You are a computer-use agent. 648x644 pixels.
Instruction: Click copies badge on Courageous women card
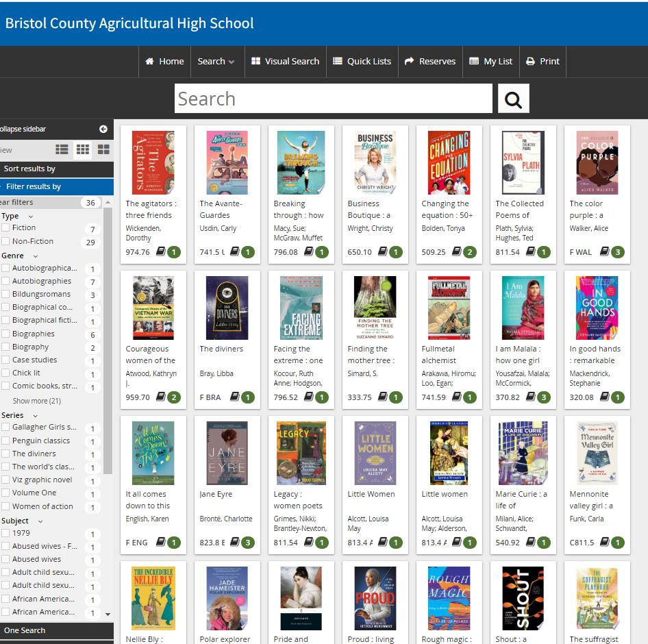173,397
